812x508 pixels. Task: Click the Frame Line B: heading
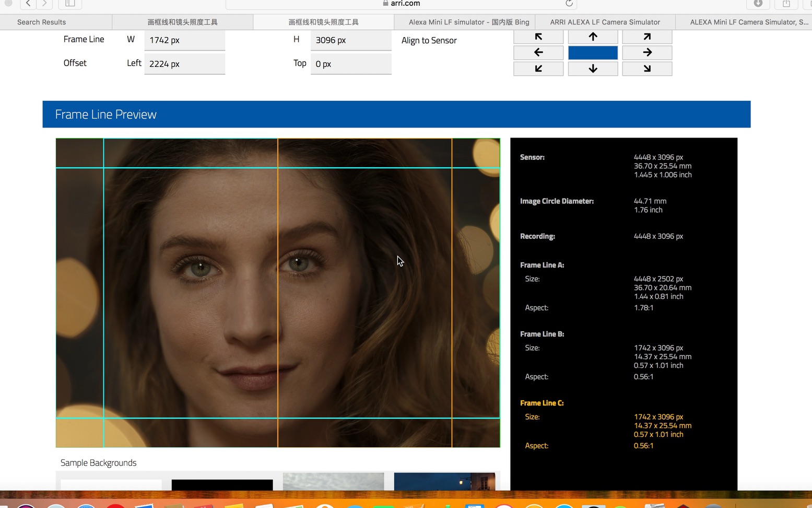tap(542, 334)
